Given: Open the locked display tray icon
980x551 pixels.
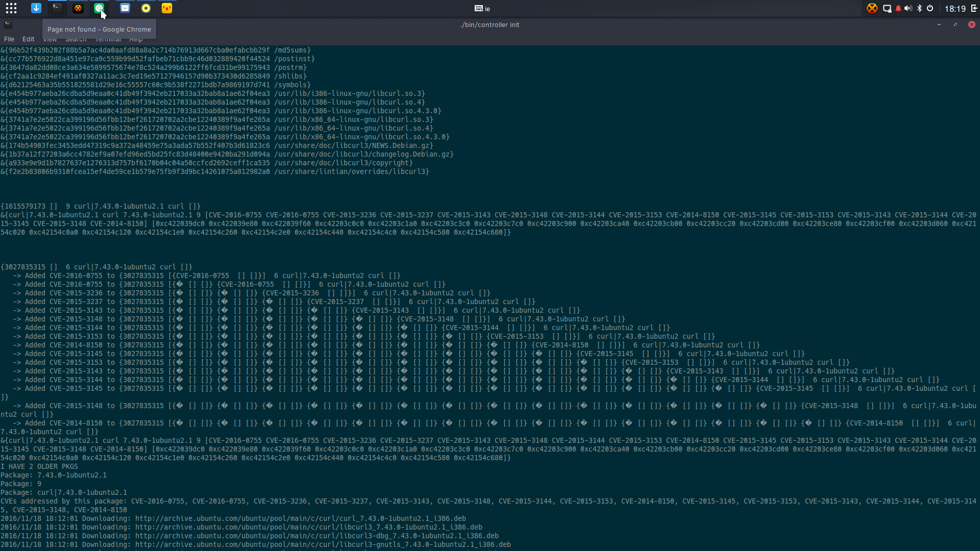Looking at the screenshot, I should tap(888, 9).
